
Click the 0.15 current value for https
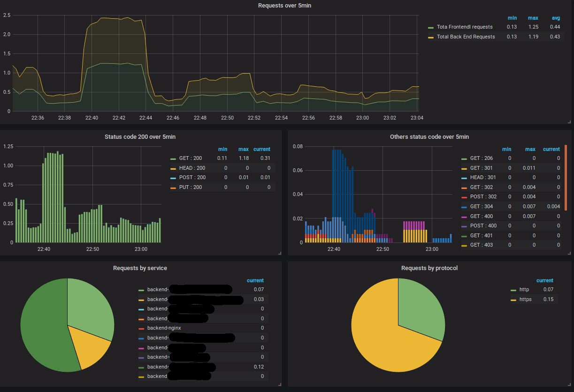[x=548, y=299]
